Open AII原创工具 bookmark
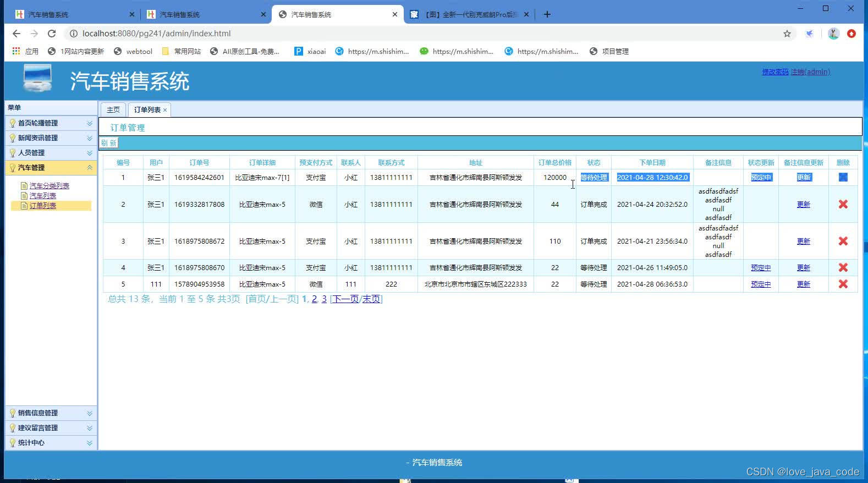Screen dimensions: 868x483 click(245, 51)
